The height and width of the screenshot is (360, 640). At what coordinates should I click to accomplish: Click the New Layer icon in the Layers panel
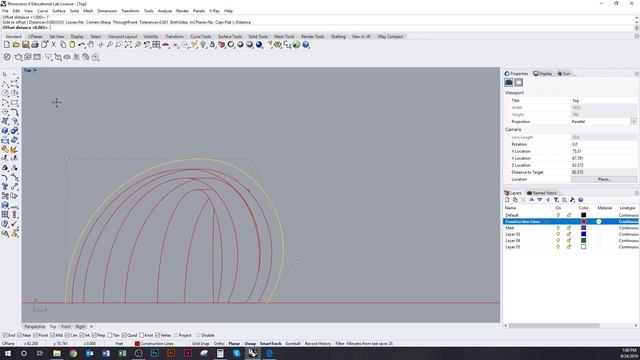click(507, 200)
